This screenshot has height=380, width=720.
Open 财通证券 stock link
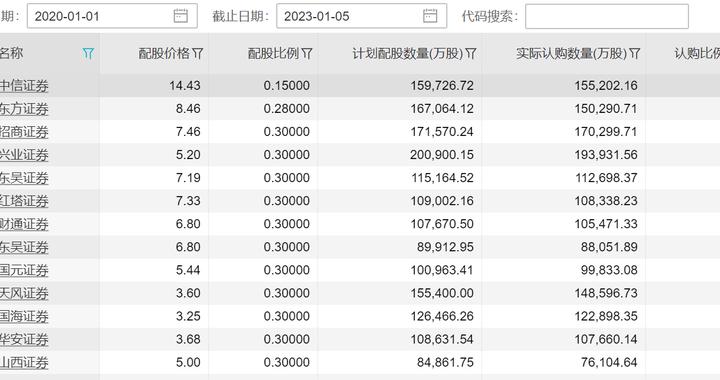pyautogui.click(x=24, y=224)
